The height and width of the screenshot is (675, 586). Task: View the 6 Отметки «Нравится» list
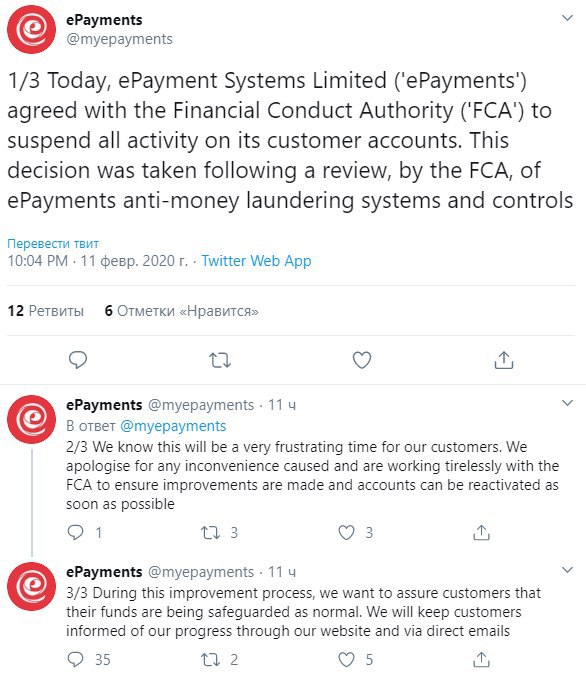pyautogui.click(x=182, y=310)
